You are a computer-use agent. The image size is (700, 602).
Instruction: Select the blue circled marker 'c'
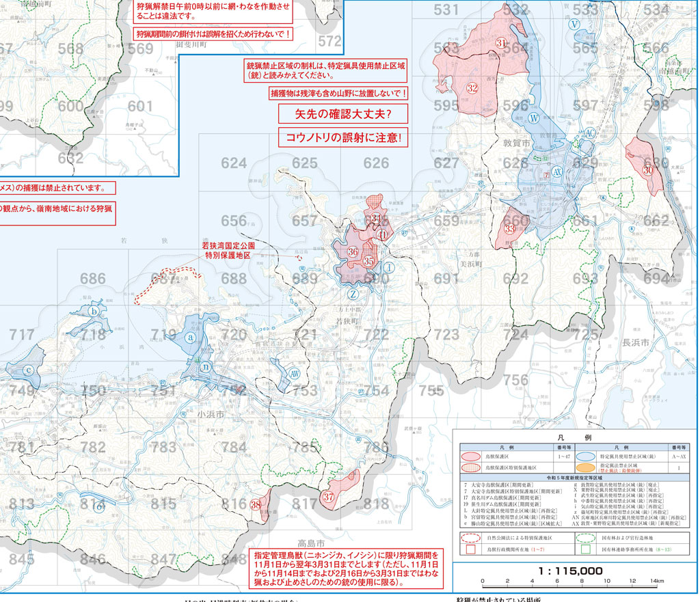tap(28, 370)
